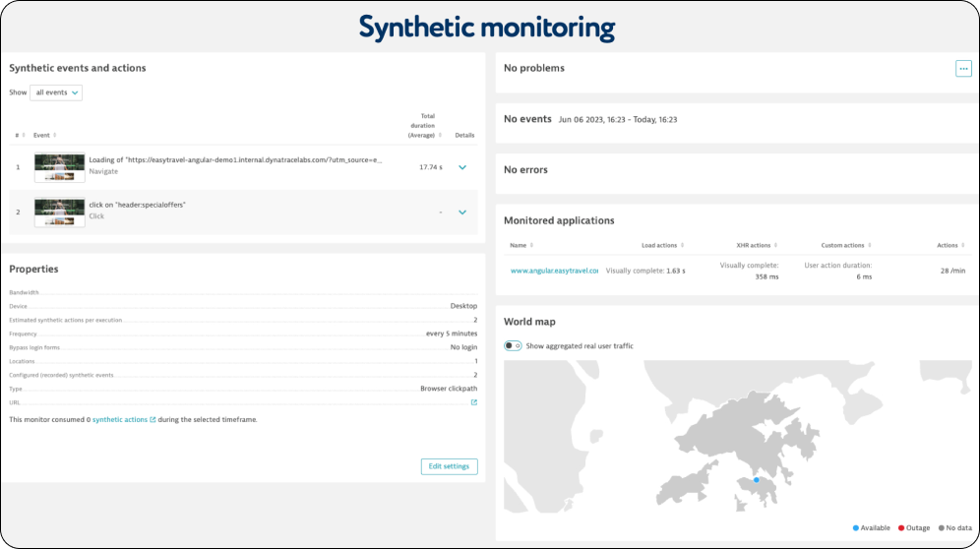Sort events table by # column
Screen dimensions: 980x549
pyautogui.click(x=19, y=136)
